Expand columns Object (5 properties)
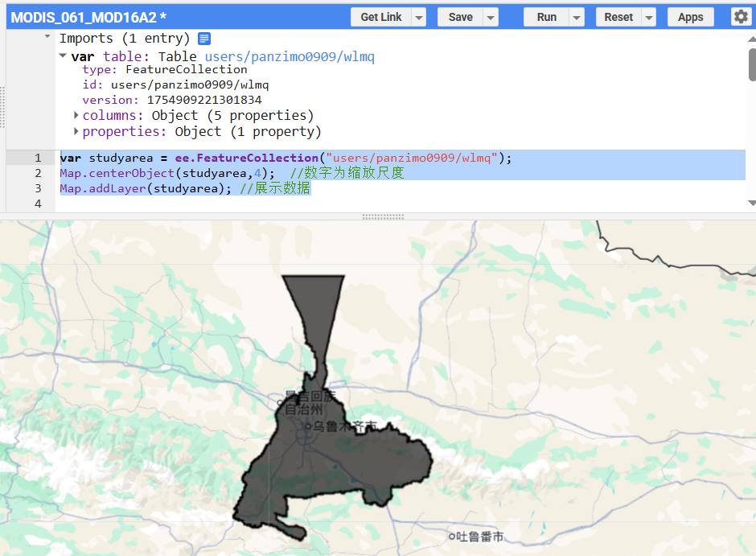Image resolution: width=756 pixels, height=556 pixels. click(75, 115)
